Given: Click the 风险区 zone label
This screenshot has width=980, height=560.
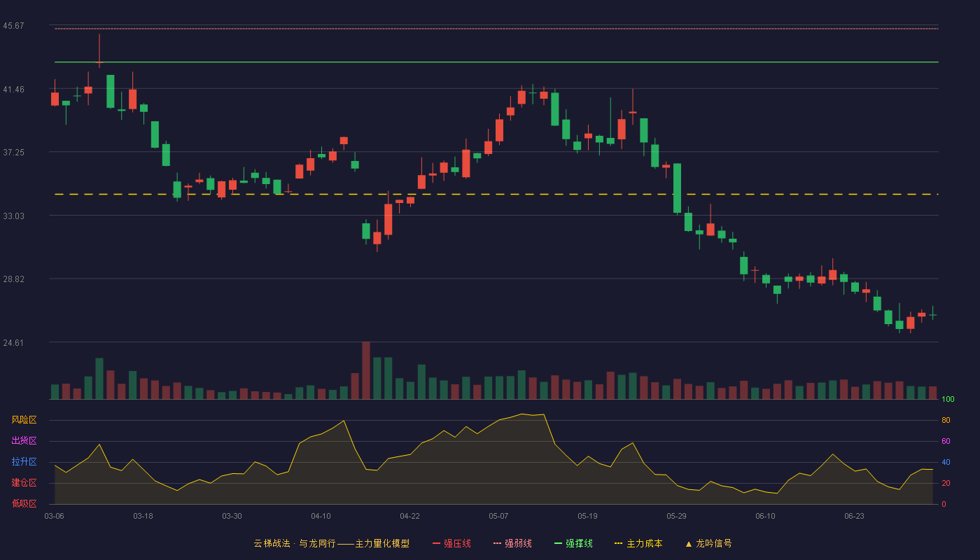Looking at the screenshot, I should (24, 420).
